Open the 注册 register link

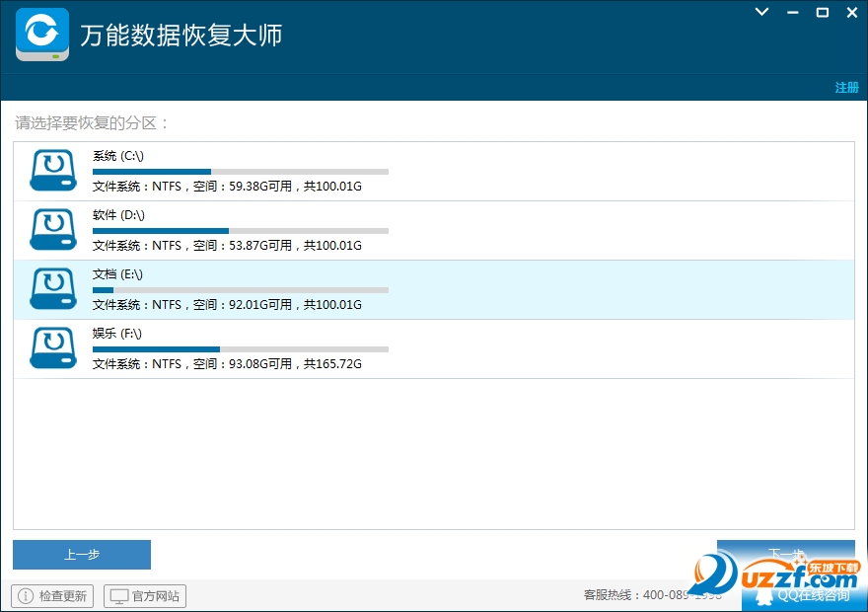[x=846, y=88]
